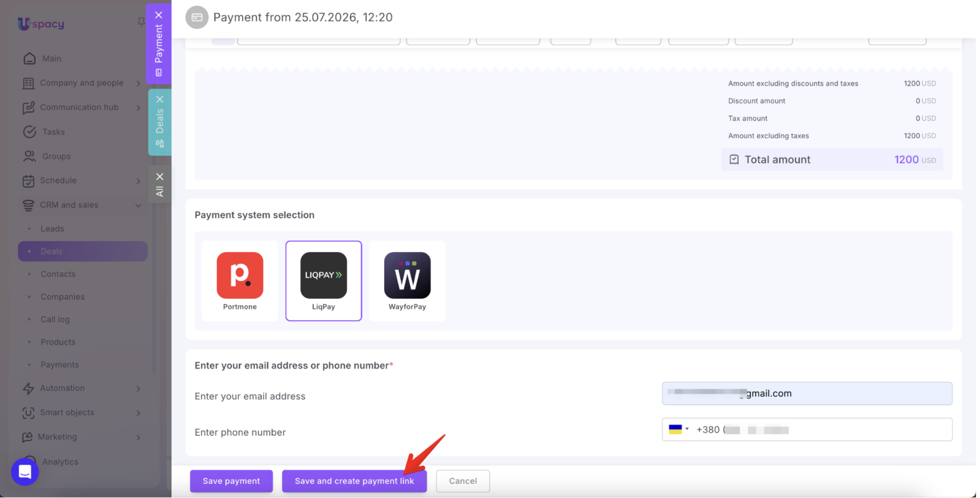The height and width of the screenshot is (498, 980).
Task: Select the Portmone payment system
Action: pos(240,281)
